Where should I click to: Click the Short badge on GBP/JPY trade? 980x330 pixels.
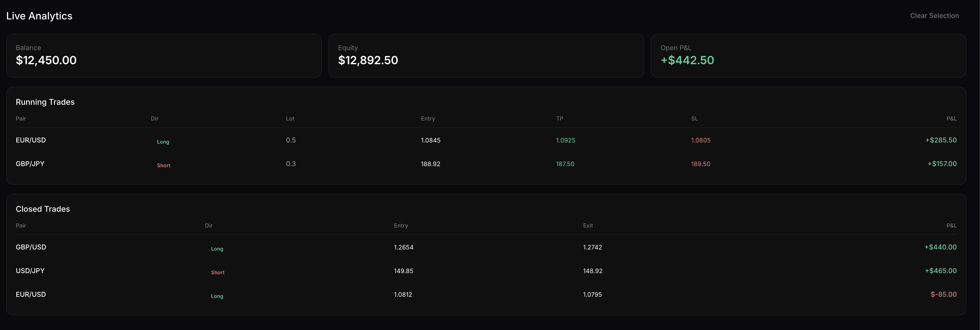[x=164, y=165]
